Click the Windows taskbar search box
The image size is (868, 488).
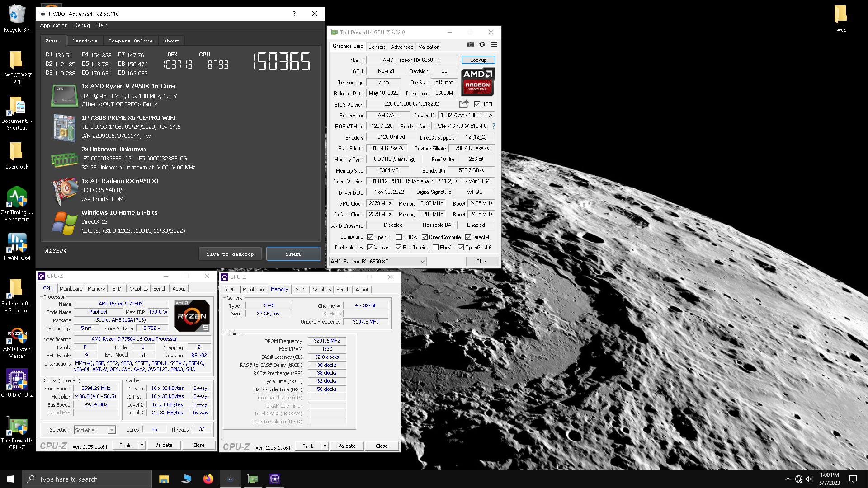[x=87, y=479]
